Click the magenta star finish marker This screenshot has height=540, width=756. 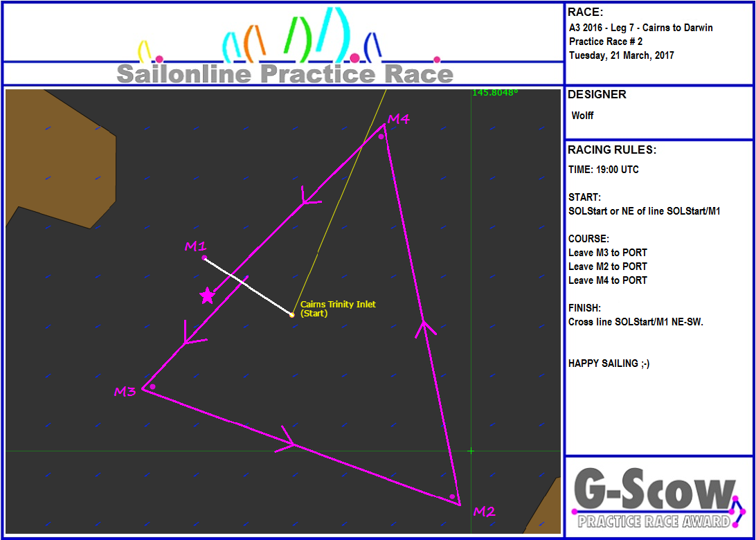[x=207, y=296]
